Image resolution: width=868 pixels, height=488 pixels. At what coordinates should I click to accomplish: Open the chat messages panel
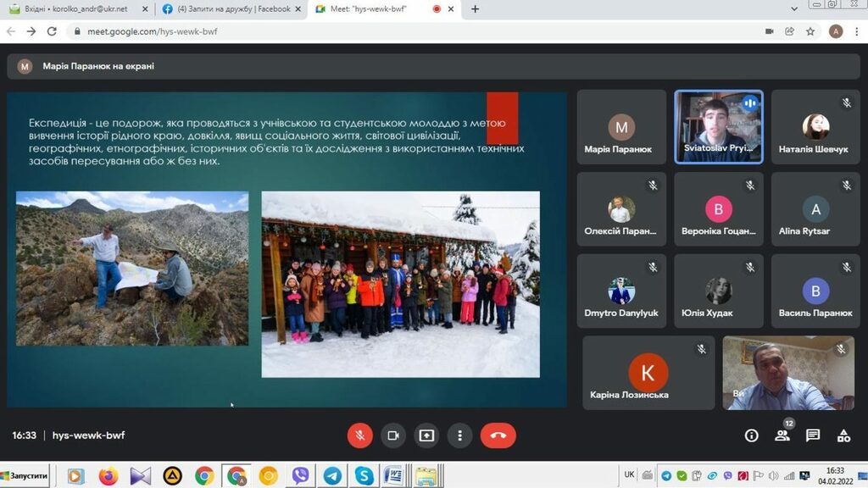coord(813,435)
